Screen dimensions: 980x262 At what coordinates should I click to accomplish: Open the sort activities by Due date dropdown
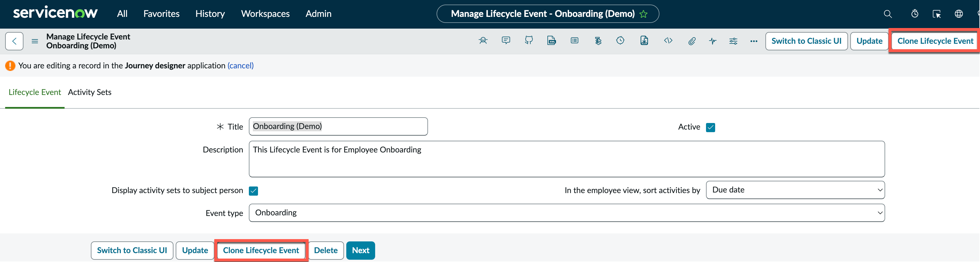click(x=795, y=190)
